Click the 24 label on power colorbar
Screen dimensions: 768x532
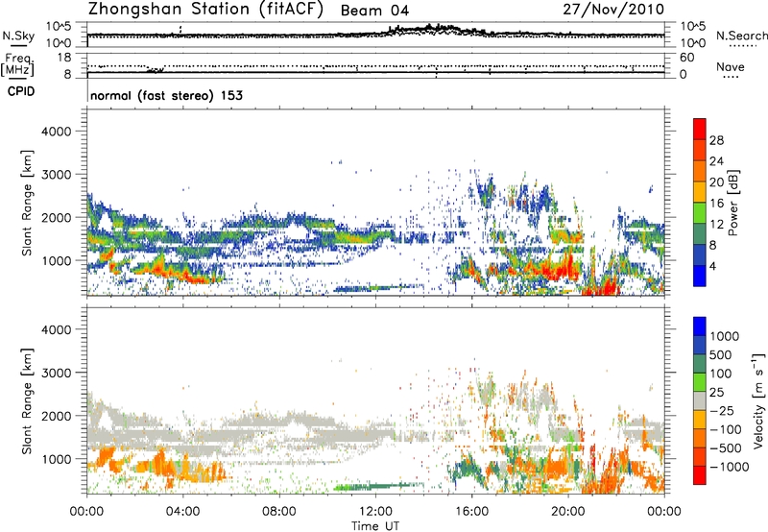pos(716,161)
